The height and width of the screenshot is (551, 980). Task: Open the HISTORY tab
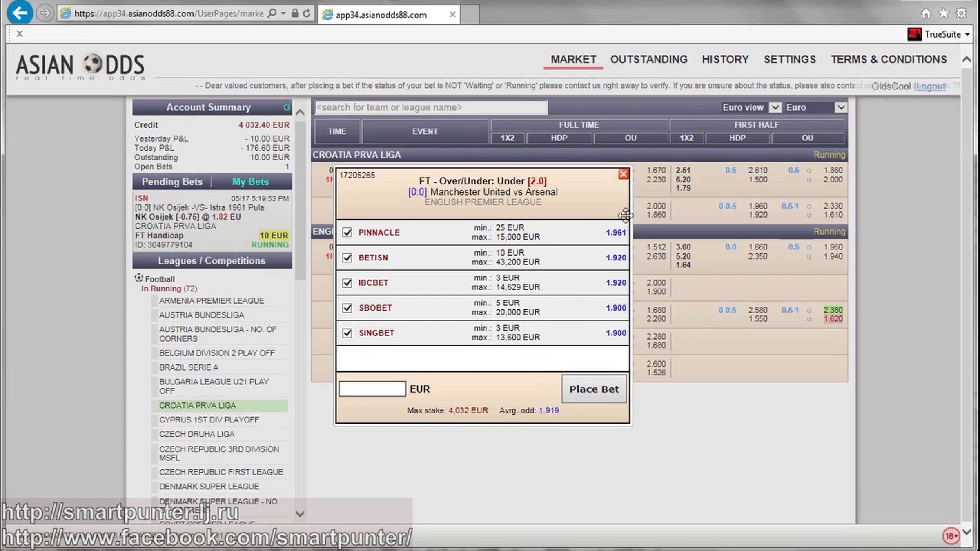point(725,60)
